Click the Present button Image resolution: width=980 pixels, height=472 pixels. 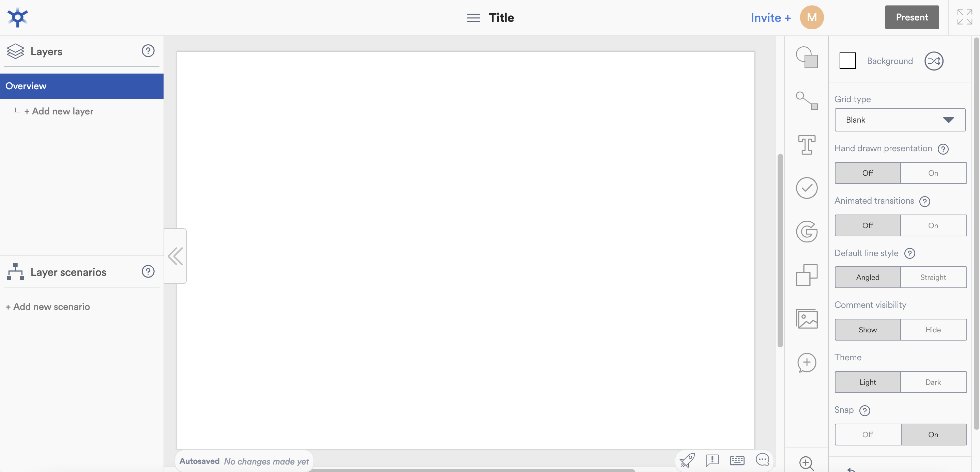pyautogui.click(x=912, y=17)
